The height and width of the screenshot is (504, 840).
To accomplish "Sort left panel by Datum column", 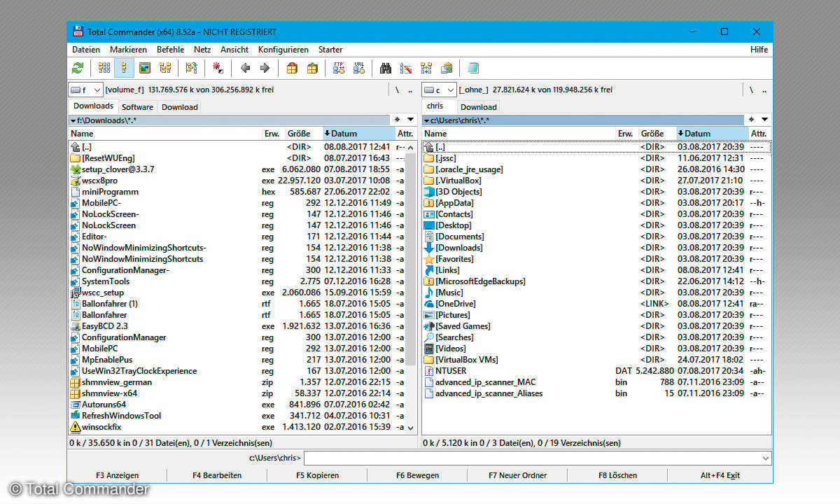I will coord(359,133).
